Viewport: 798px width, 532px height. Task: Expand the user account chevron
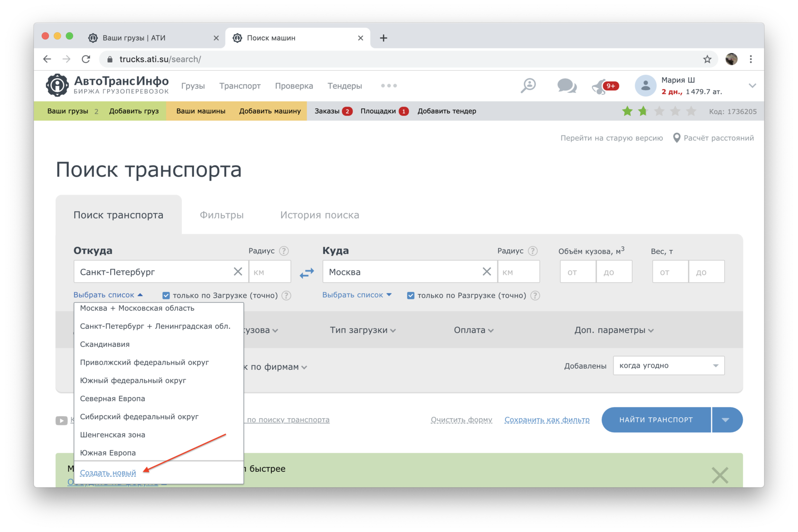[x=752, y=86]
